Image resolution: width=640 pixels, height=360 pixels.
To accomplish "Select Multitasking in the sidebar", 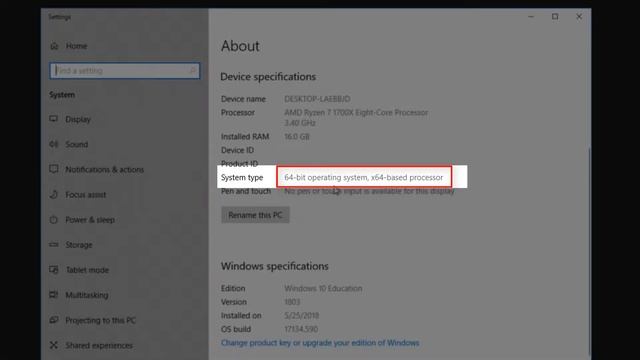I will (87, 295).
